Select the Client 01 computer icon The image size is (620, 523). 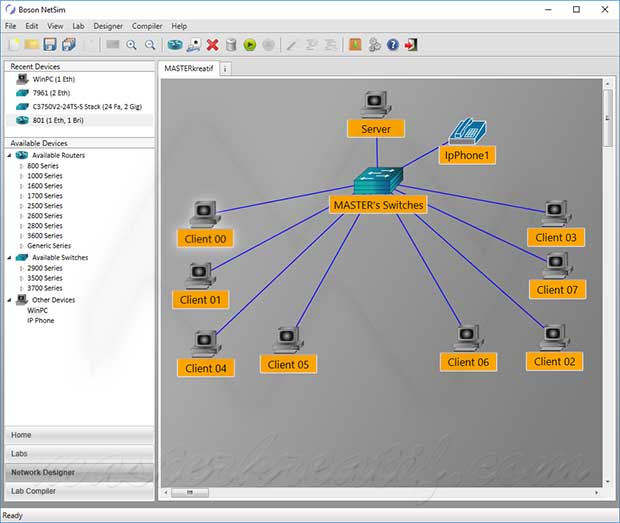click(200, 276)
